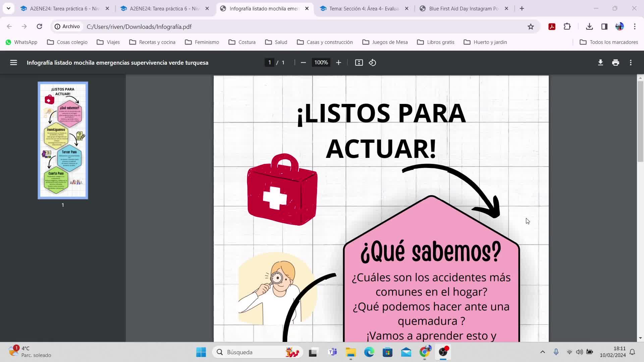644x362 pixels.
Task: Open the Adobe Acrobat extension icon
Action: (552, 26)
